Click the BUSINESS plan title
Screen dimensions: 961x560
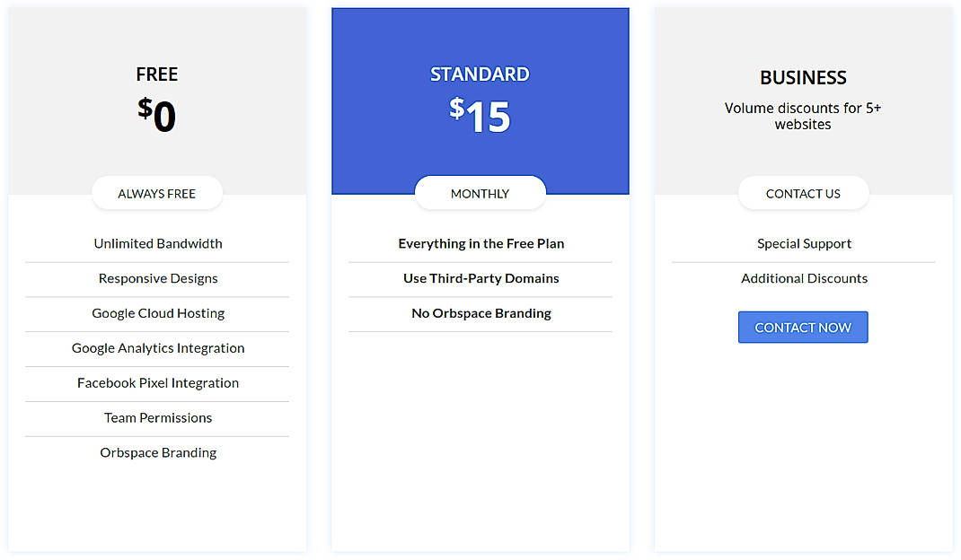coord(803,78)
